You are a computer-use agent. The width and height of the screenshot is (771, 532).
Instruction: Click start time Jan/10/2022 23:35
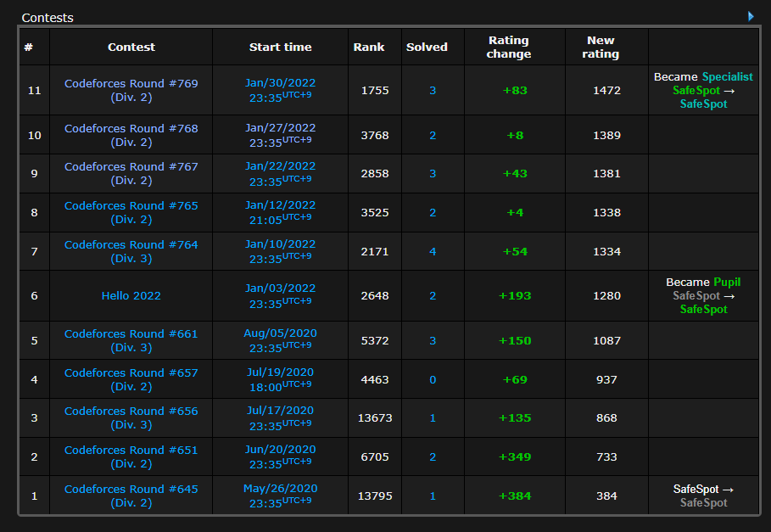coord(280,251)
